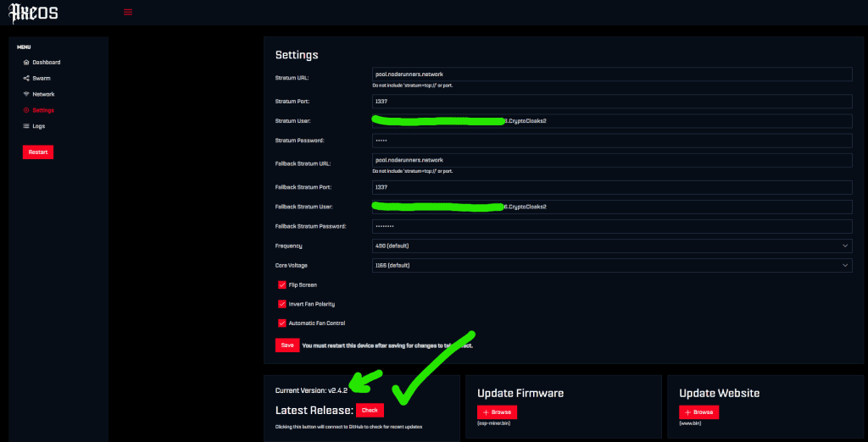The image size is (868, 442).
Task: Click the Stratum User input field
Action: tap(612, 120)
